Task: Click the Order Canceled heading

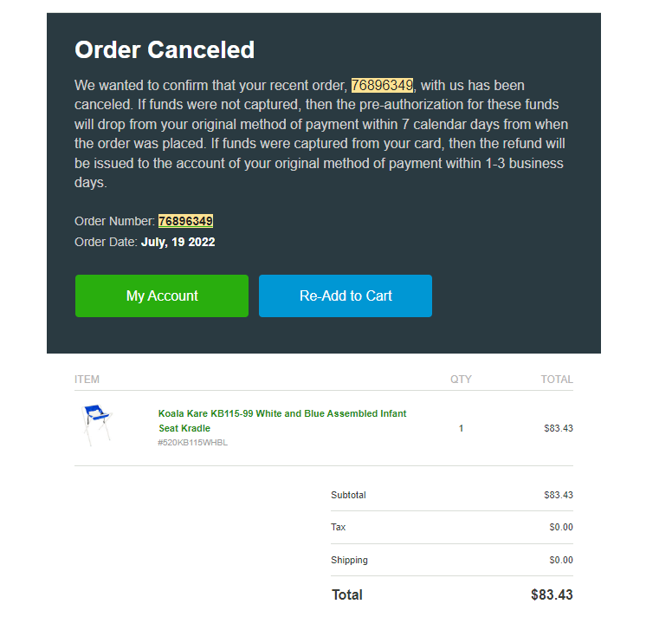Action: click(x=165, y=49)
